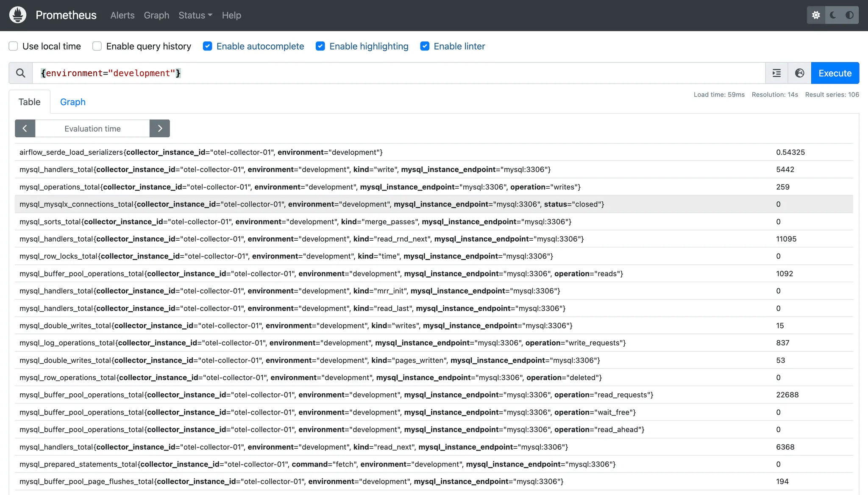This screenshot has height=495, width=868.
Task: Click mysql_log_operations_total write_requests row
Action: 434,343
